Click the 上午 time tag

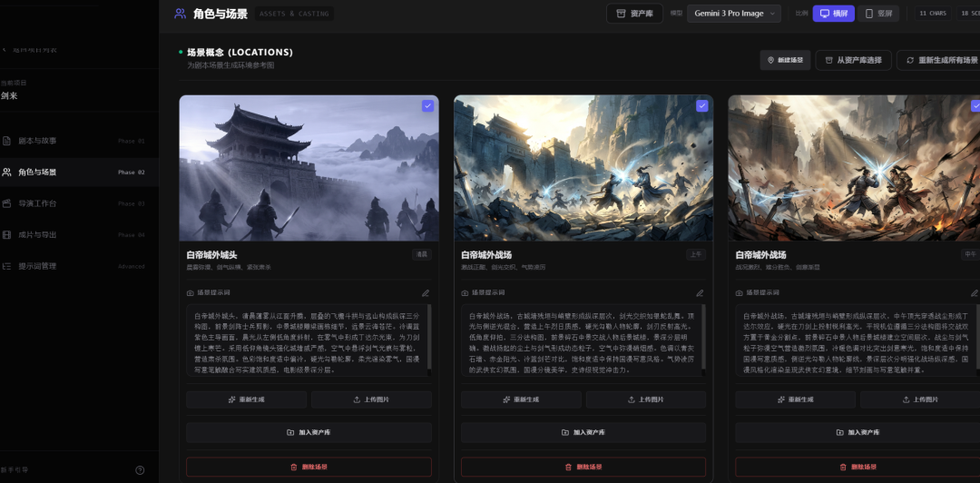[x=696, y=254]
